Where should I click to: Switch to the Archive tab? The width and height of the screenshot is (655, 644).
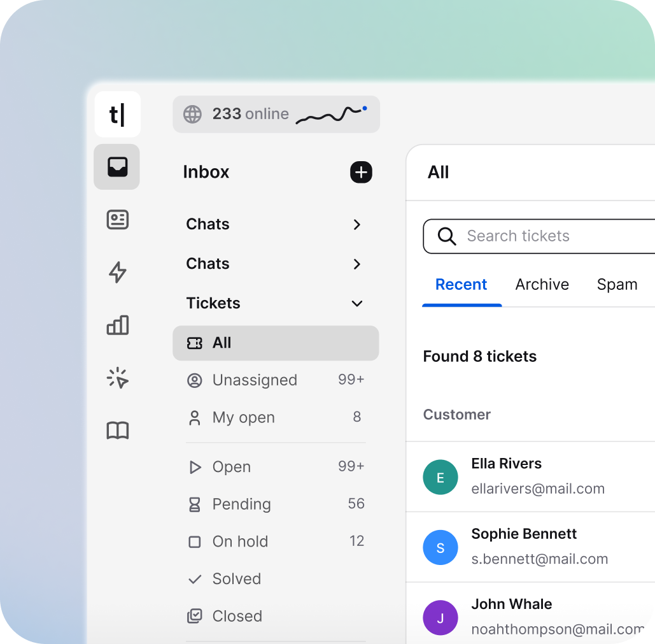(x=542, y=284)
